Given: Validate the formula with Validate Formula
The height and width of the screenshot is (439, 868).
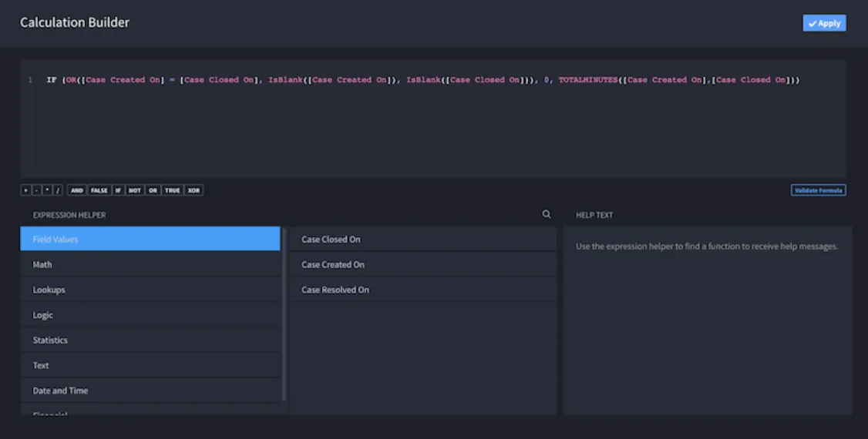Looking at the screenshot, I should [x=818, y=190].
